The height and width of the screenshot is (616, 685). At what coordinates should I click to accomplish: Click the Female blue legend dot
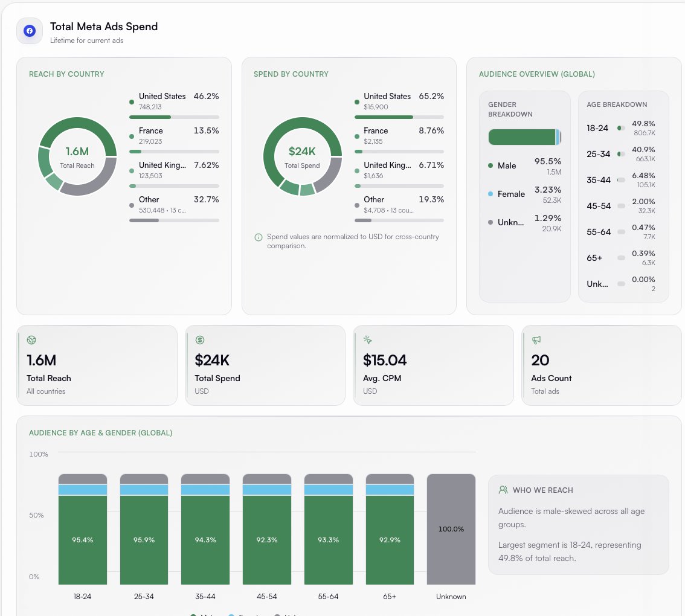tap(490, 194)
